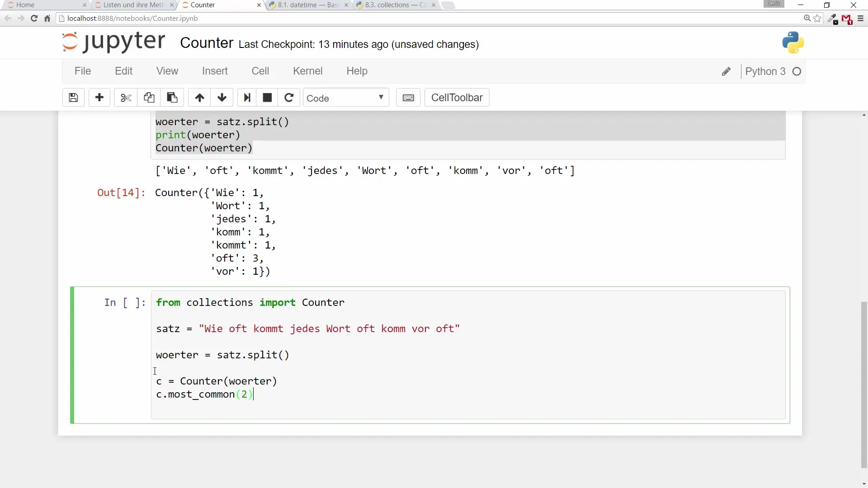Click into the active code cell editor
Screen dimensions: 868x488
pyautogui.click(x=468, y=355)
